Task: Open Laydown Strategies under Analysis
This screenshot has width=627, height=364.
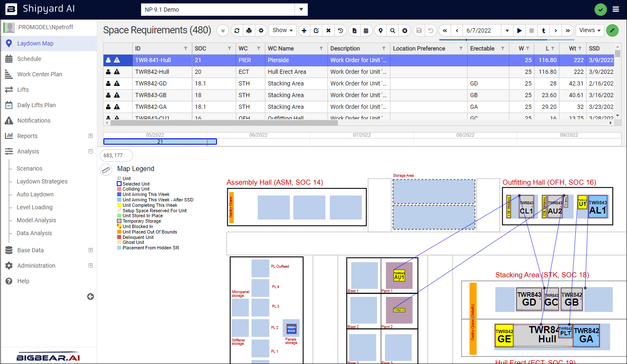Action: [42, 181]
